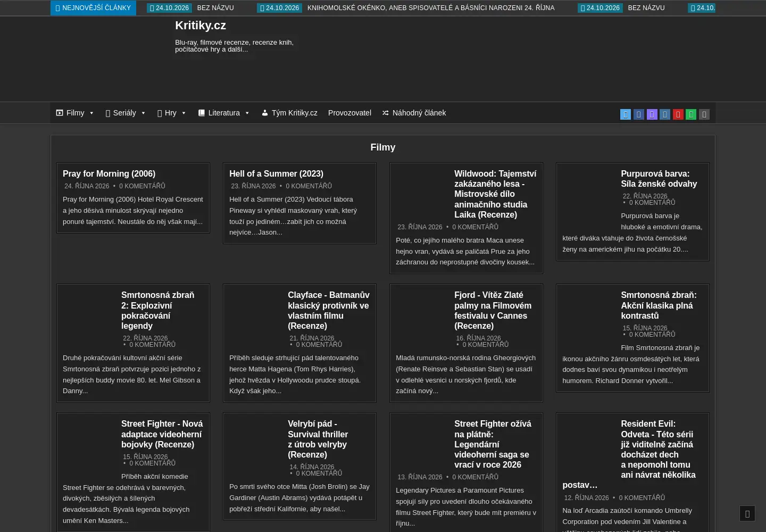This screenshot has height=532, width=766.
Task: Click the light blue social media icon
Action: (x=626, y=114)
